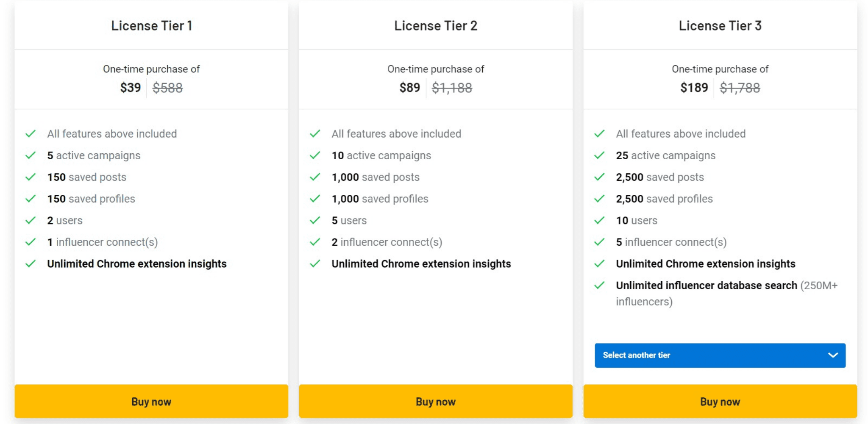Click Tier 1 Unlimited Chrome extension insights text
The height and width of the screenshot is (424, 868).
[137, 264]
